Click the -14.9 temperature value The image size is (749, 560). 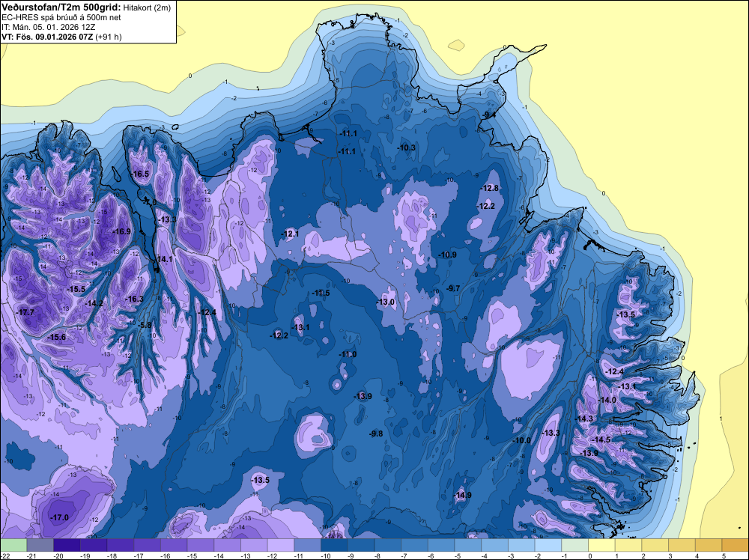click(462, 495)
